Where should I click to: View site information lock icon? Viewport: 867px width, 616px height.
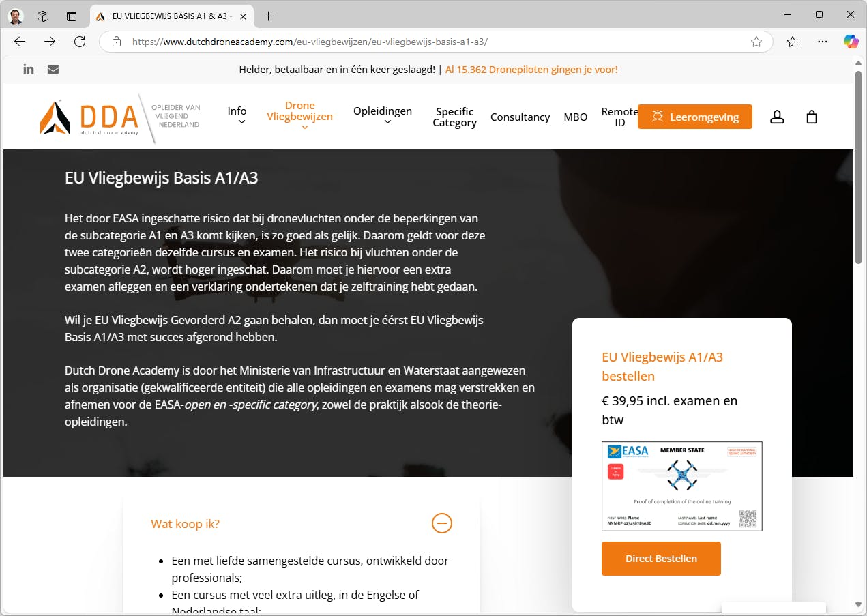[x=117, y=42]
